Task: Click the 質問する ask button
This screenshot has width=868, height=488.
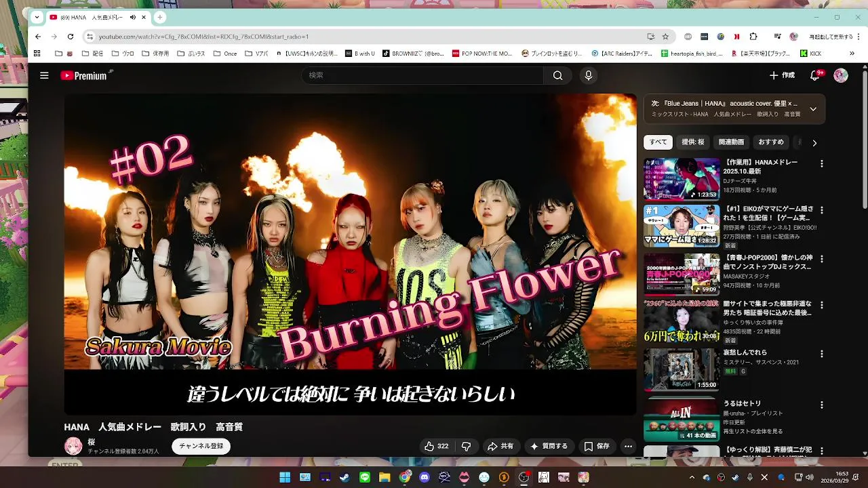Action: 549,446
